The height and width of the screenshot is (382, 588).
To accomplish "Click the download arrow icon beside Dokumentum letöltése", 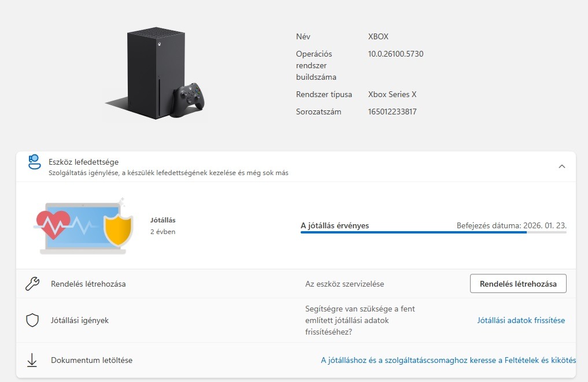I will click(32, 360).
